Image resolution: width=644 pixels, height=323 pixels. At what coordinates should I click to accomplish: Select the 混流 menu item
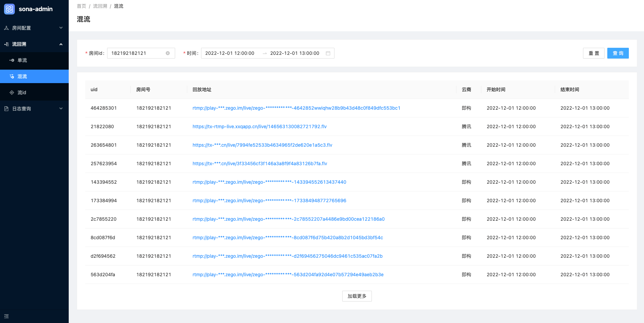tap(34, 76)
